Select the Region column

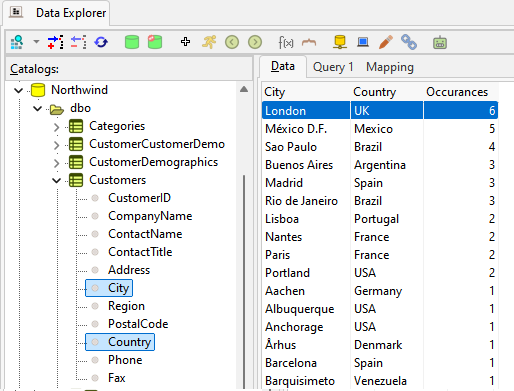(x=126, y=306)
